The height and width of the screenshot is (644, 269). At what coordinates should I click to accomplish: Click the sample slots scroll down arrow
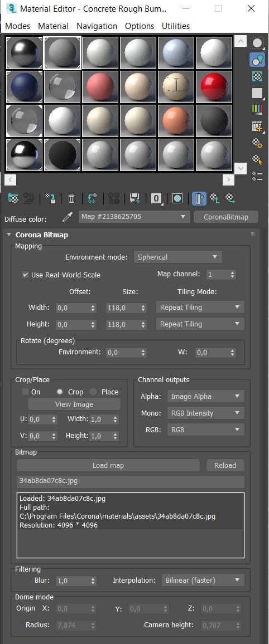coord(240,167)
